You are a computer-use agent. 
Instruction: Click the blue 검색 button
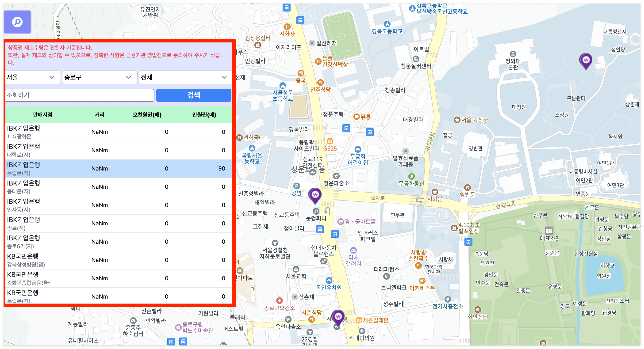coord(193,95)
